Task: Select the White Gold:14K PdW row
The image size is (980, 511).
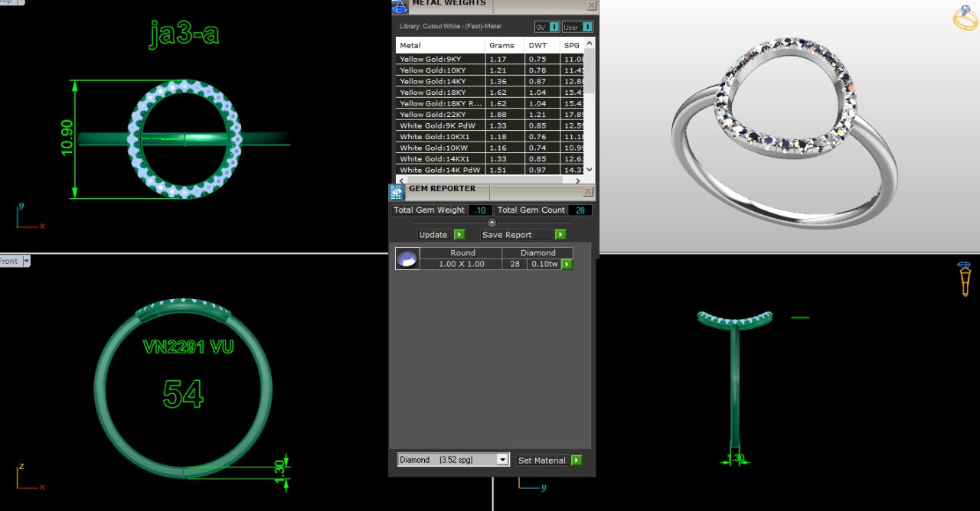Action: (x=490, y=170)
